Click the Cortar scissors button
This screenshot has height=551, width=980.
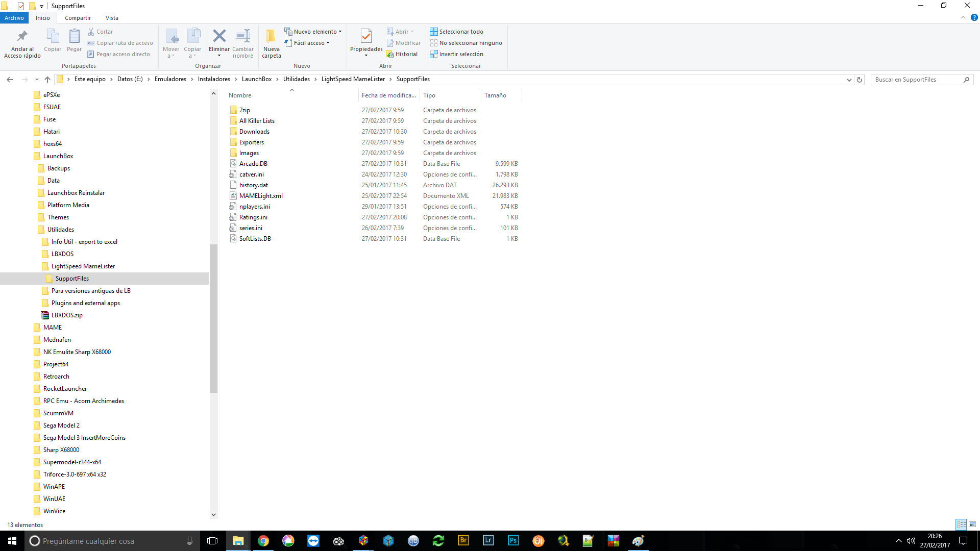[100, 32]
